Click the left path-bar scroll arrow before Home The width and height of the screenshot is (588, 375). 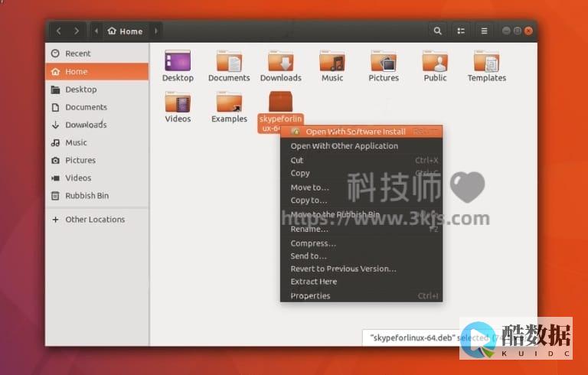96,31
